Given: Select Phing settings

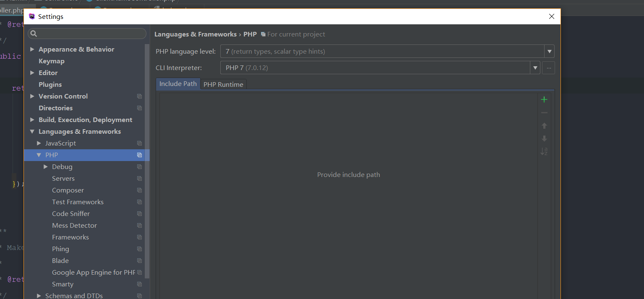Looking at the screenshot, I should [60, 249].
